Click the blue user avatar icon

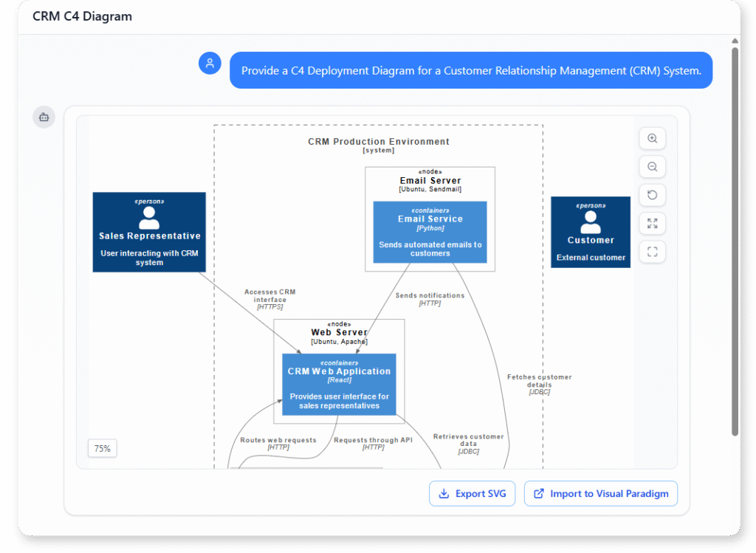point(210,63)
